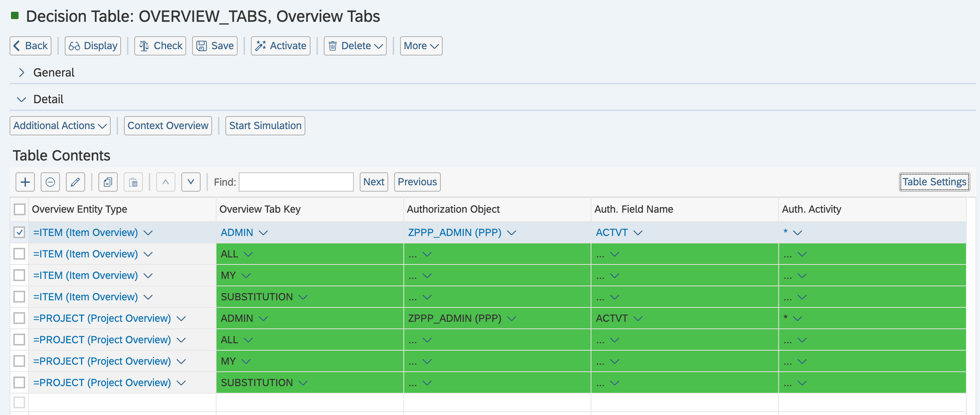The image size is (980, 415).
Task: Click the copy rows icon
Action: pyautogui.click(x=108, y=182)
